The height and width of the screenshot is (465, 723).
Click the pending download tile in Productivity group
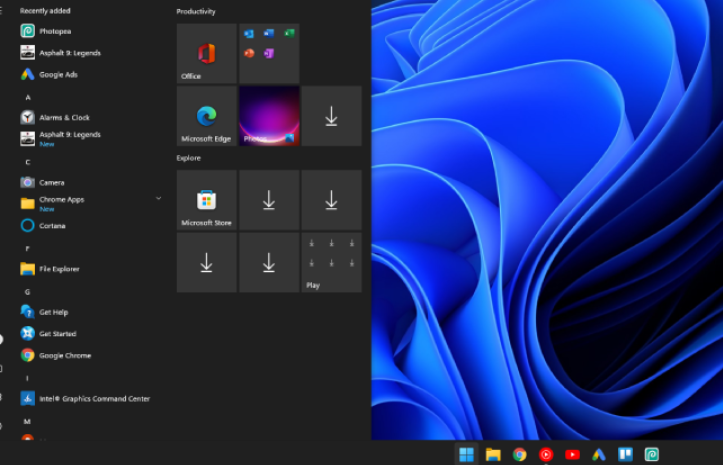pos(332,116)
